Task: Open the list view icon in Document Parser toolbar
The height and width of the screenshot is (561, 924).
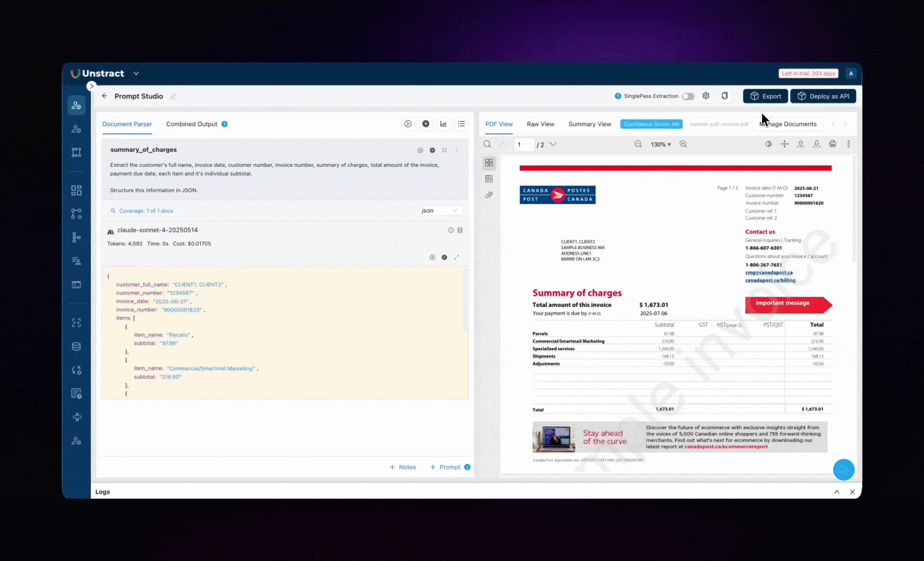Action: point(461,124)
